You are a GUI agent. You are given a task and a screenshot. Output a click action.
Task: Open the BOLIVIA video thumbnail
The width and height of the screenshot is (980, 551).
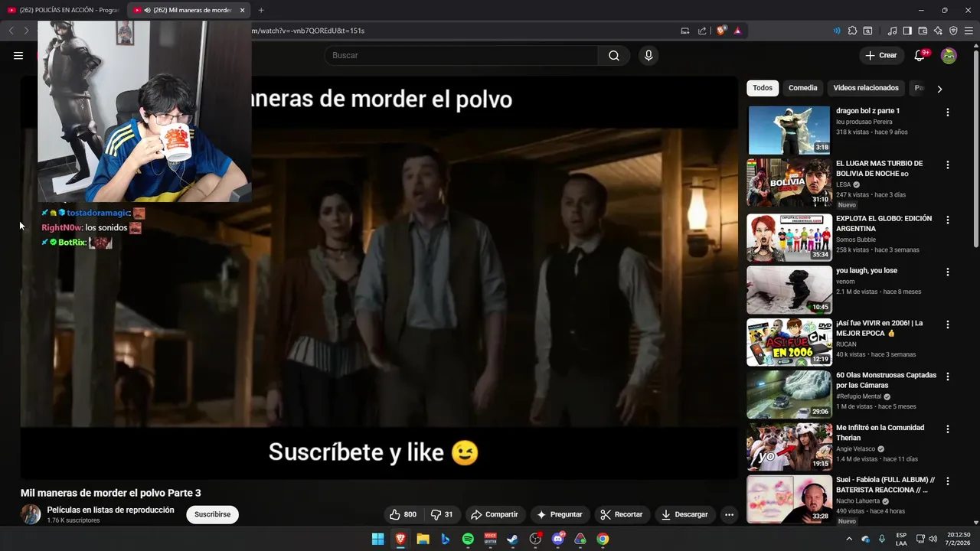pyautogui.click(x=789, y=183)
